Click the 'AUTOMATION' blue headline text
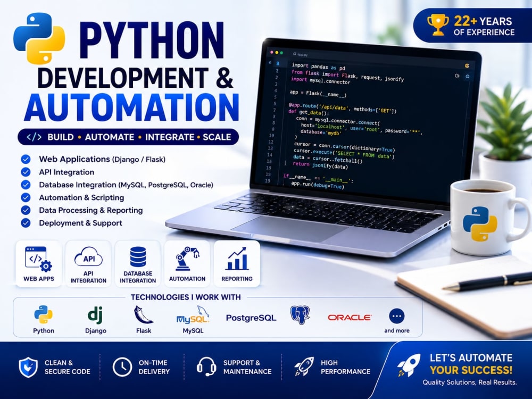The image size is (532, 399). (x=131, y=107)
